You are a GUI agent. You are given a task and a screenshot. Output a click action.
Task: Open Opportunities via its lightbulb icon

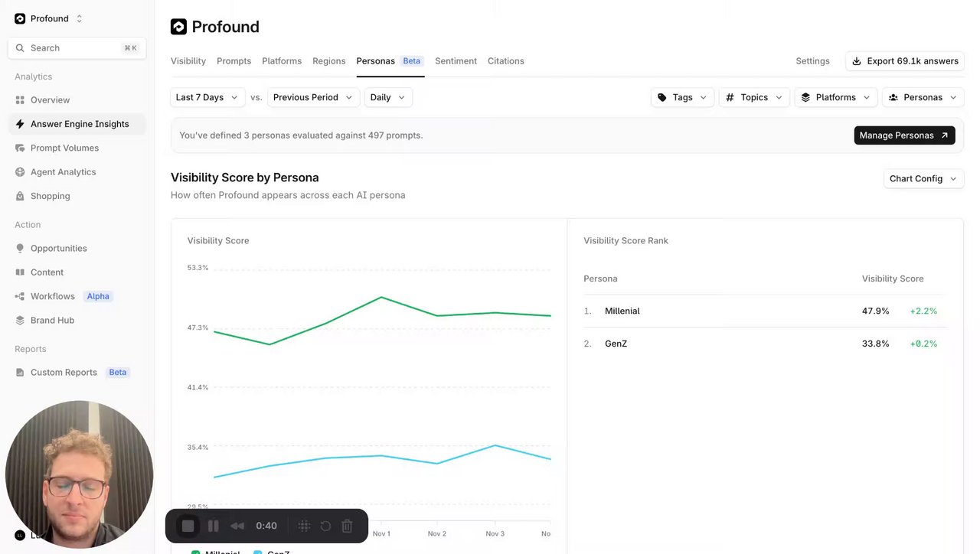click(x=20, y=249)
